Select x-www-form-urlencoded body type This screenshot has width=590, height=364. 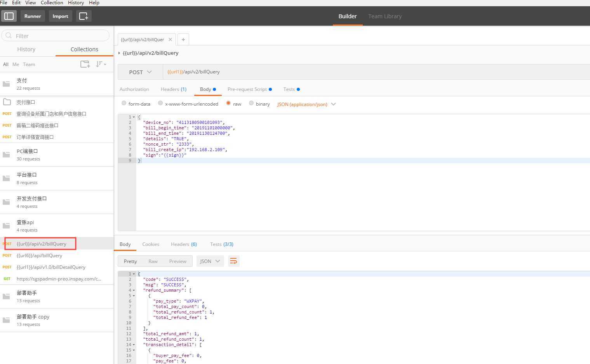click(160, 103)
